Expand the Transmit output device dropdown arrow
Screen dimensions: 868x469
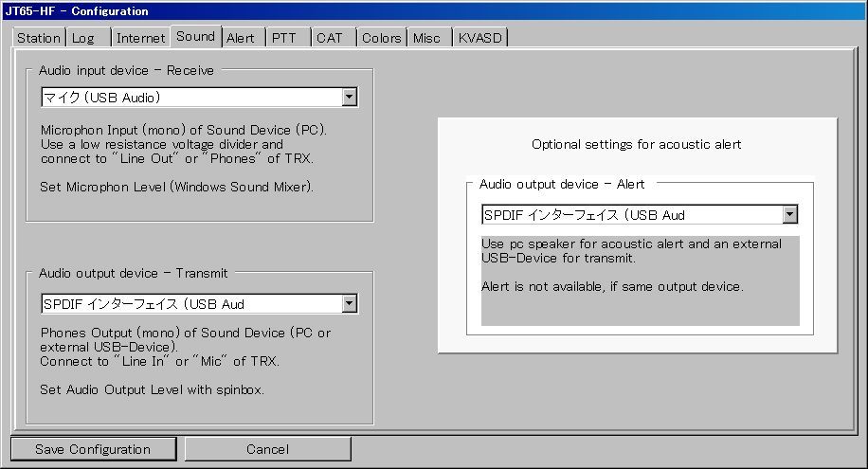click(x=349, y=303)
